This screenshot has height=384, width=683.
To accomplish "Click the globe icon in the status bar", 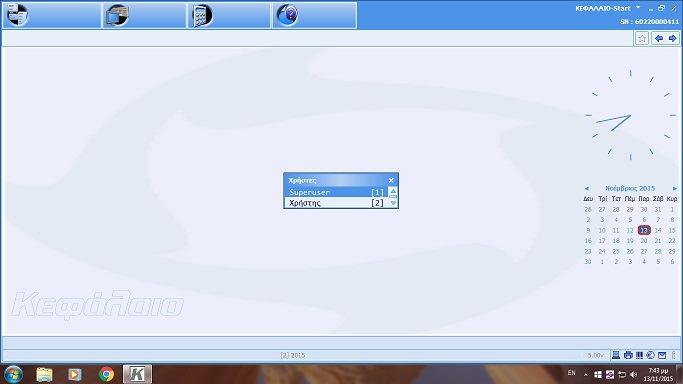I will (650, 355).
